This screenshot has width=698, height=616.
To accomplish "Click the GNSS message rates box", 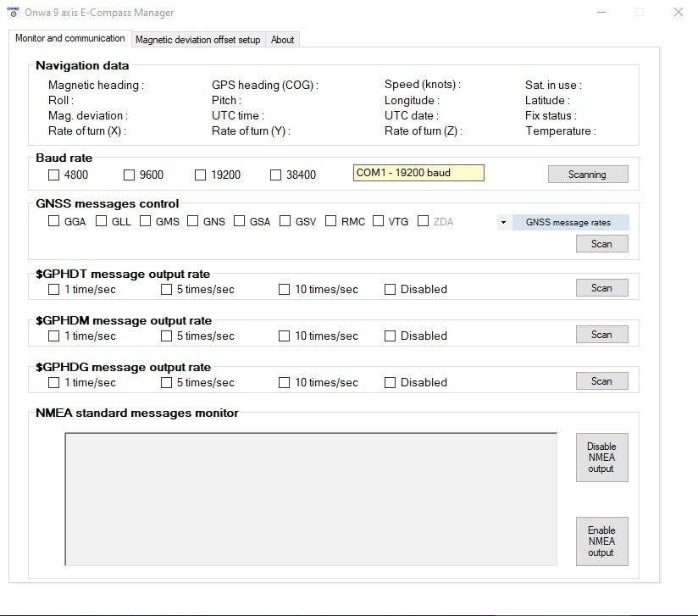I will [570, 222].
